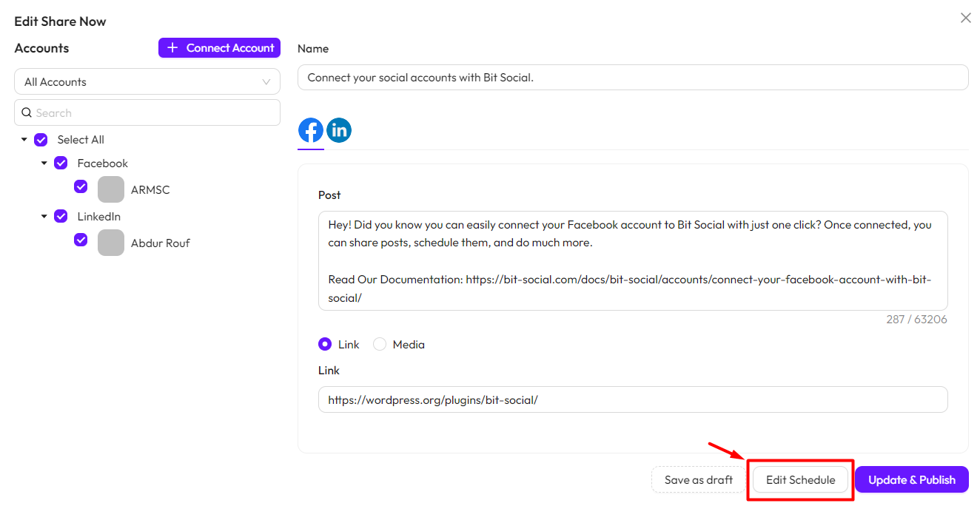Click the Edit Share Now title

click(x=60, y=21)
